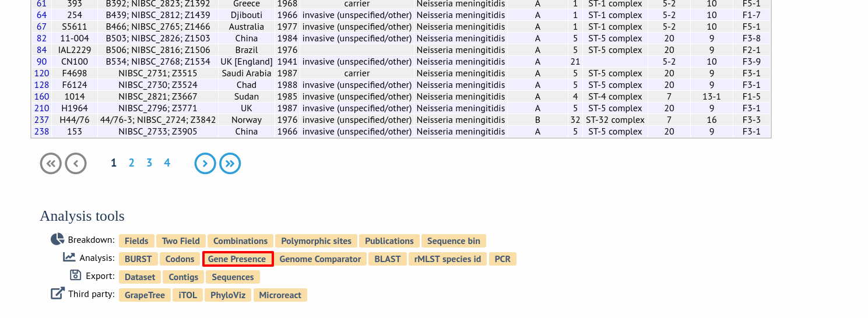The height and width of the screenshot is (318, 868).
Task: Click the Analysis tools heading
Action: [x=82, y=216]
